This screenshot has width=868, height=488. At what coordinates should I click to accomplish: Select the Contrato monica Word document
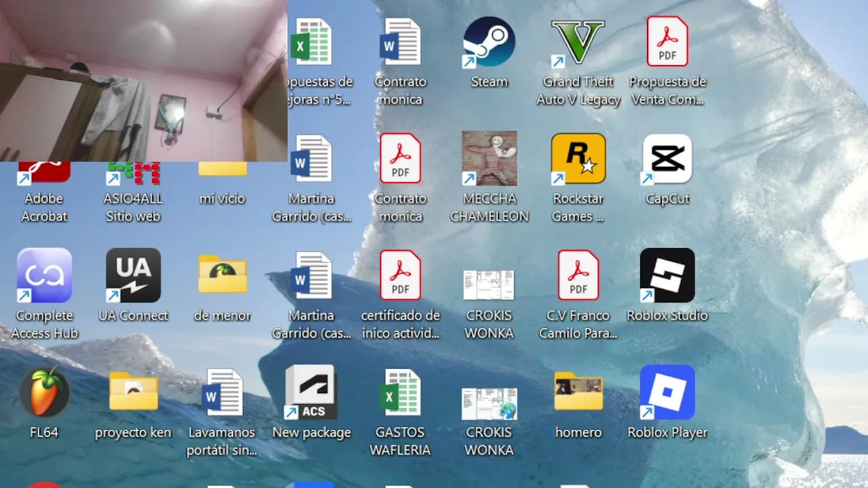coord(400,42)
